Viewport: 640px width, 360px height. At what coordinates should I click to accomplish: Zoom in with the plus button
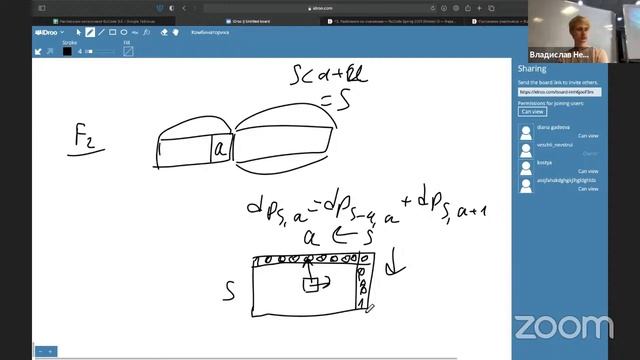click(51, 351)
